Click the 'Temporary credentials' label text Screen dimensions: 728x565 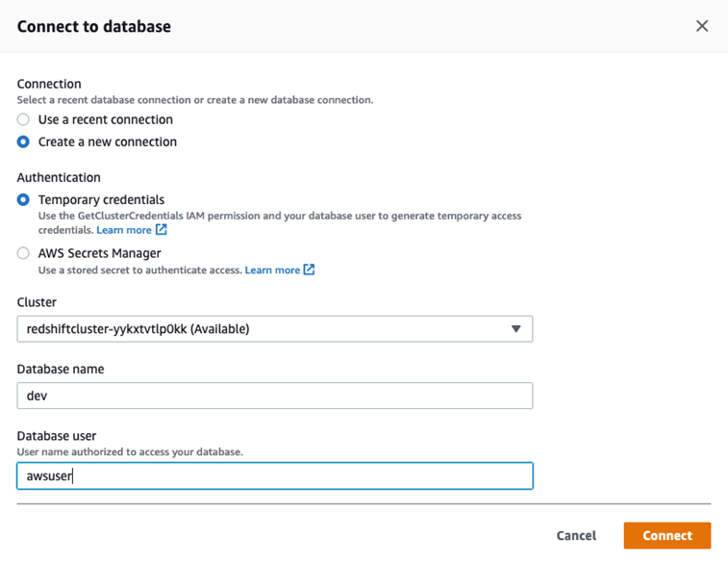point(102,200)
